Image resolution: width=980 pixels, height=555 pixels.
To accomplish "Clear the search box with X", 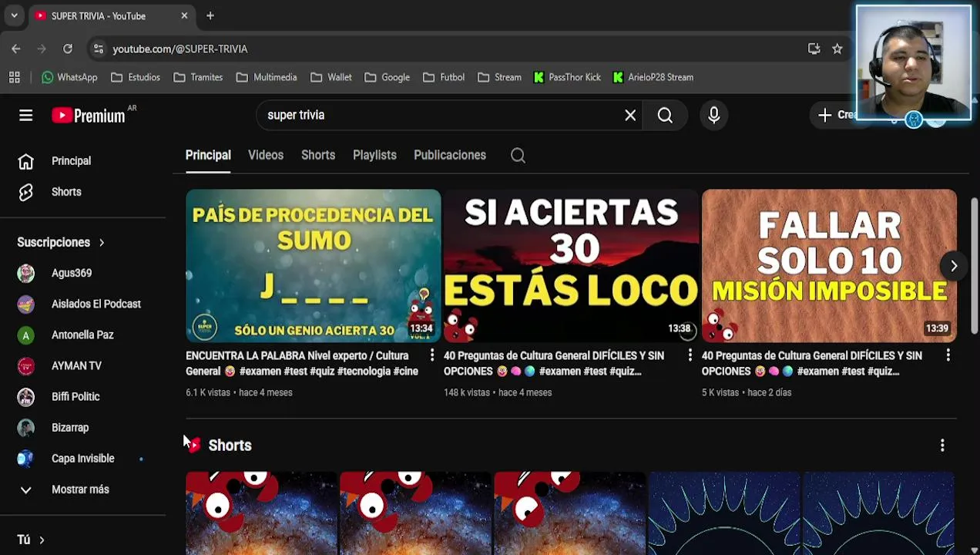I will click(x=630, y=115).
